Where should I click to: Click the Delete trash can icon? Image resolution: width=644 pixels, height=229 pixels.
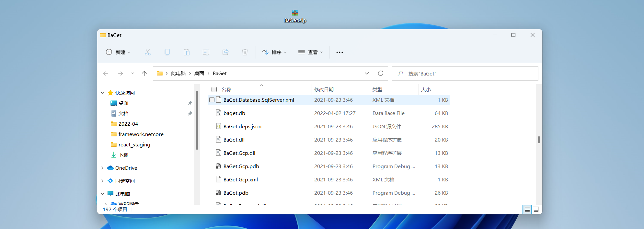(245, 52)
